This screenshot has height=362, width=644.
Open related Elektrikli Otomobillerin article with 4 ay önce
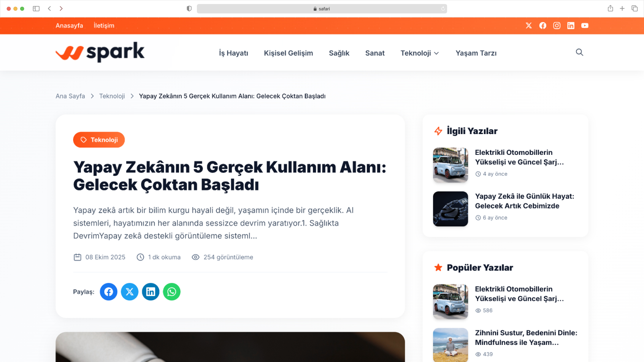tap(519, 157)
